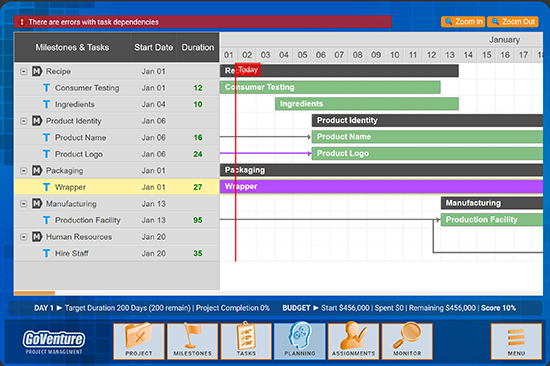
Task: Click the task T icon beside Wrapper
Action: [x=46, y=187]
